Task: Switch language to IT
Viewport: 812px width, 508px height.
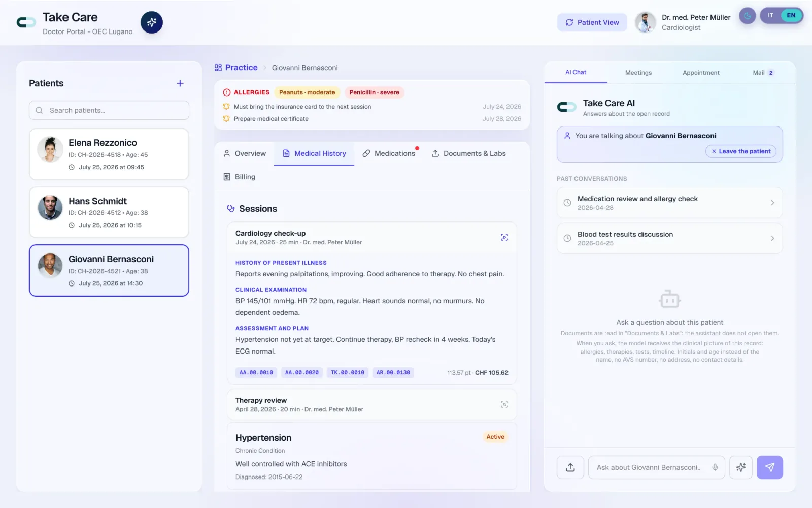Action: [770, 16]
